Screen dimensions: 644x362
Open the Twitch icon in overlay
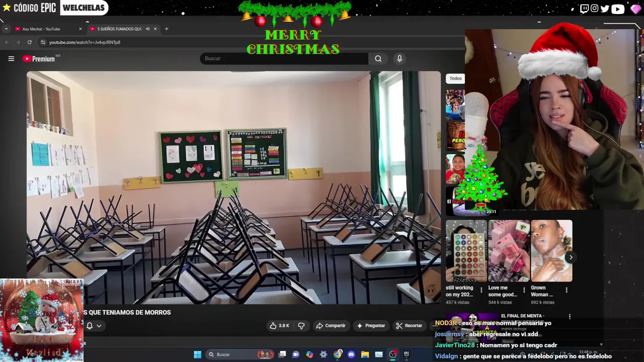pyautogui.click(x=584, y=9)
